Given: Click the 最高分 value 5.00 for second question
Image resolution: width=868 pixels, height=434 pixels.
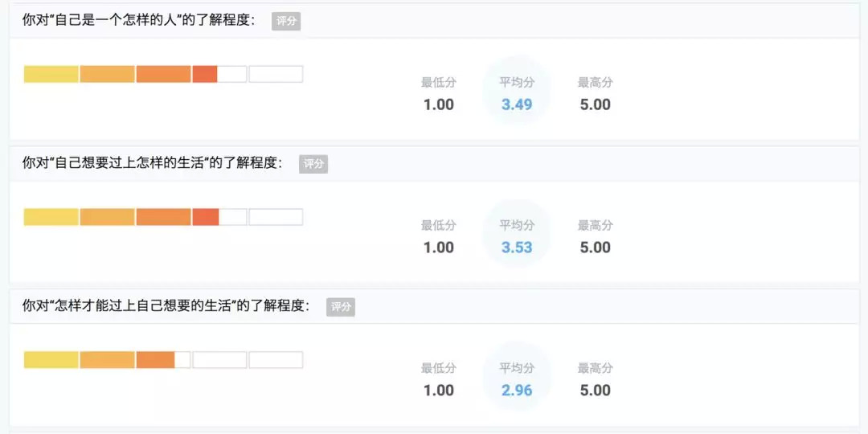Looking at the screenshot, I should (x=596, y=248).
